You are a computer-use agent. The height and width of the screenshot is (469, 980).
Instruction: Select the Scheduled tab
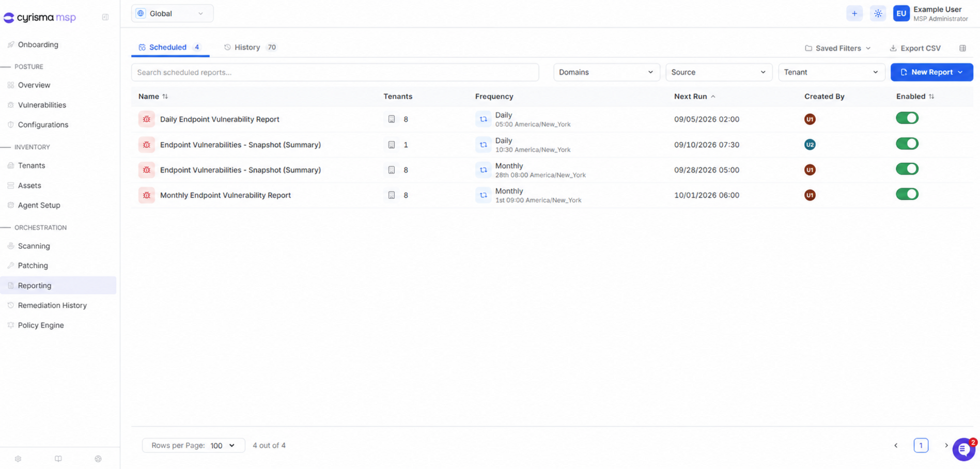pos(170,47)
